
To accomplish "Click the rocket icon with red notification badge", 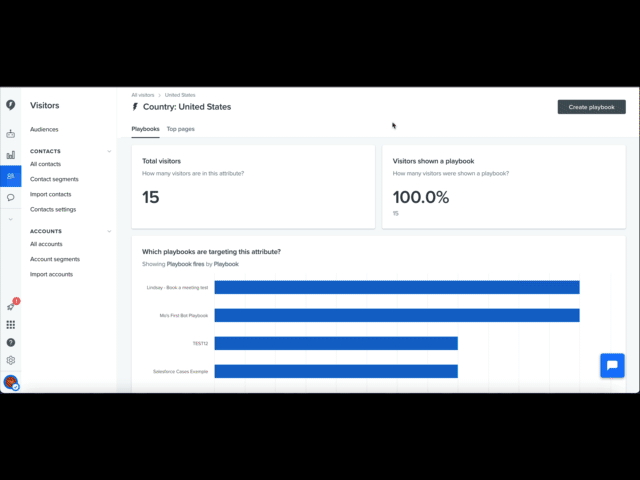I will [x=11, y=306].
